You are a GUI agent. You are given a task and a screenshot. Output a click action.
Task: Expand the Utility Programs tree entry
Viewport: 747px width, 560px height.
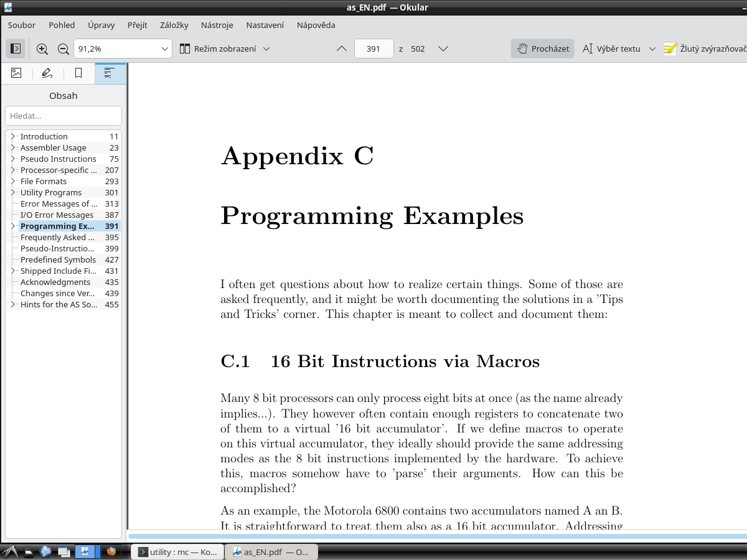click(x=12, y=192)
